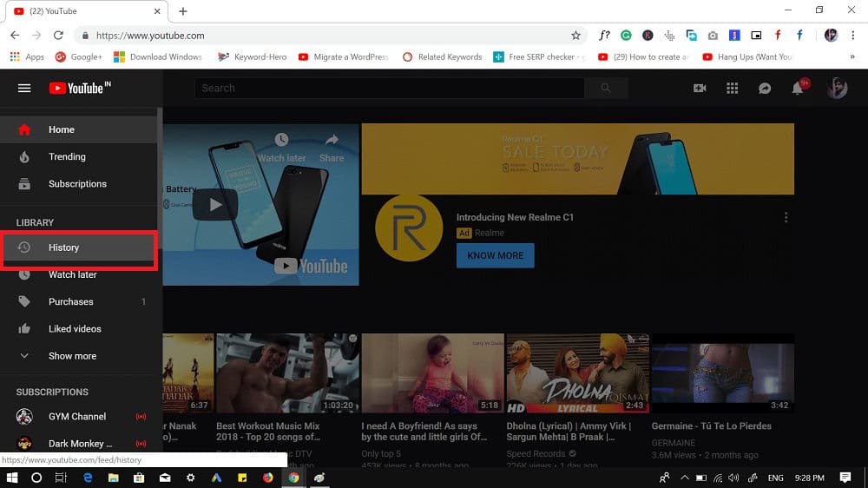Open Chrome three-dot menu

pos(853,36)
